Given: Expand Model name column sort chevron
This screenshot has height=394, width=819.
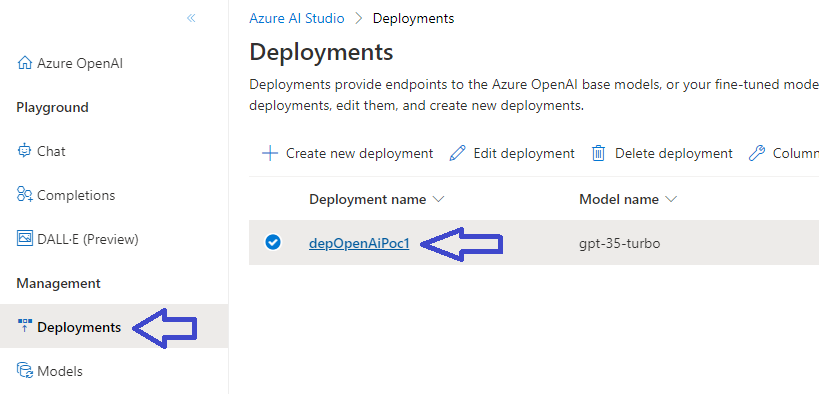Looking at the screenshot, I should coord(671,199).
